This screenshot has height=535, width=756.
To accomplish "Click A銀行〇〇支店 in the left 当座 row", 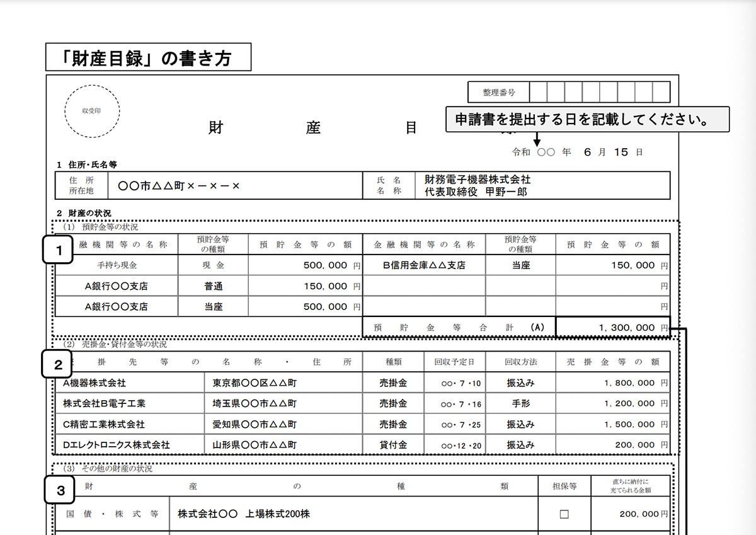I will 117,307.
